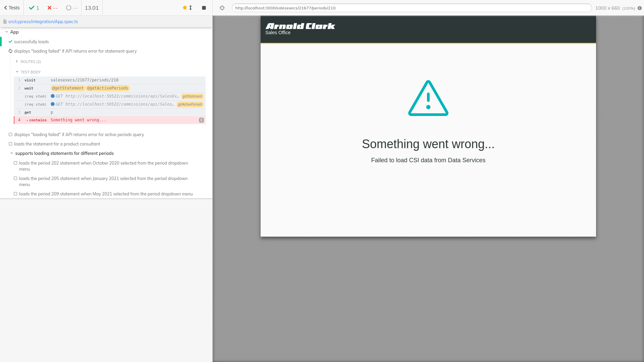Viewport: 644px width, 362px height.
Task: Go back to Tests list
Action: click(12, 8)
